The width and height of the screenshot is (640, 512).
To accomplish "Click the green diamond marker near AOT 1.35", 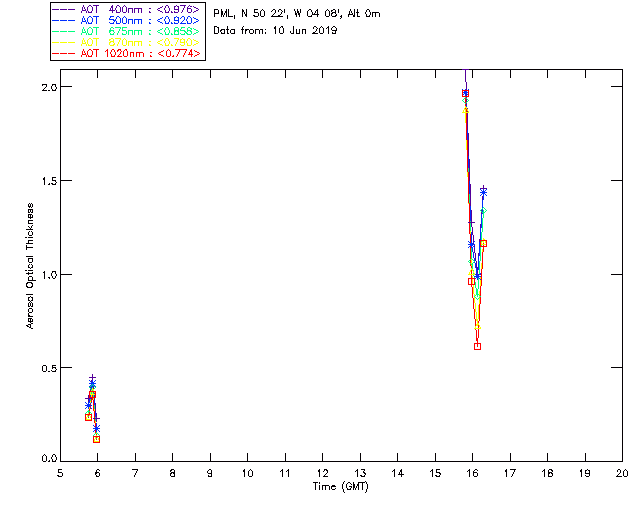I will pyautogui.click(x=483, y=211).
